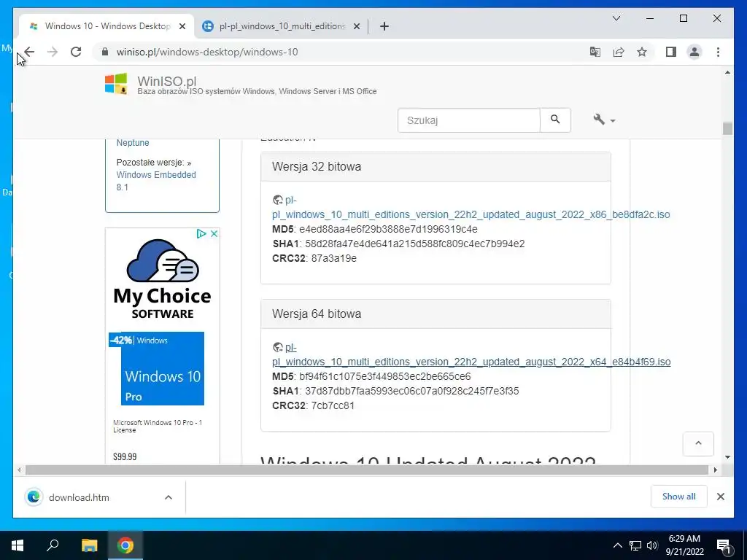Close the My Choice Software ad
747x560 pixels.
click(x=214, y=233)
